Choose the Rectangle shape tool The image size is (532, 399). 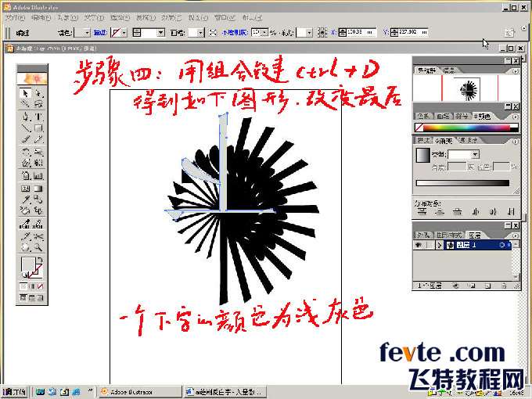coord(38,127)
